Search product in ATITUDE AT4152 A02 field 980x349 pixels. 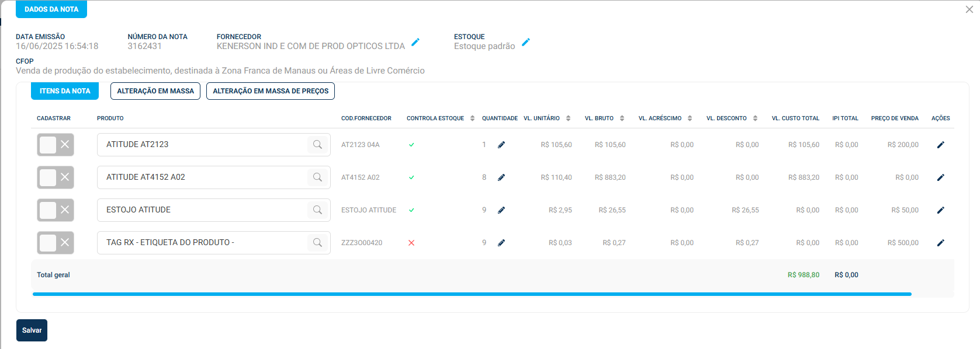[317, 177]
